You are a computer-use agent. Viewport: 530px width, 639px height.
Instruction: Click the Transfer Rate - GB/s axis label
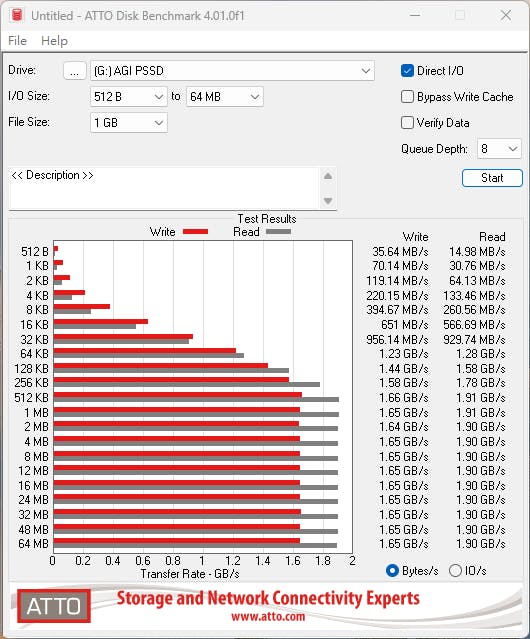(x=190, y=574)
